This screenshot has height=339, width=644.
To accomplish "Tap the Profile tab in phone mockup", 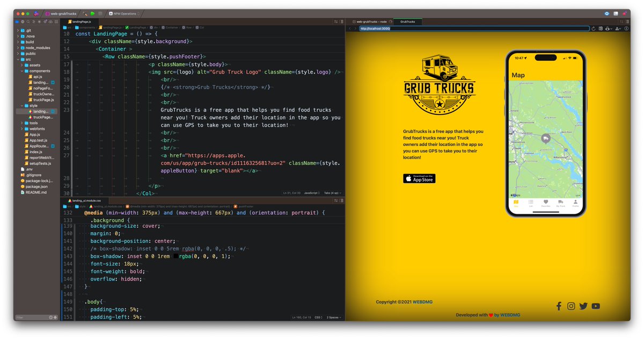I will coord(575,203).
